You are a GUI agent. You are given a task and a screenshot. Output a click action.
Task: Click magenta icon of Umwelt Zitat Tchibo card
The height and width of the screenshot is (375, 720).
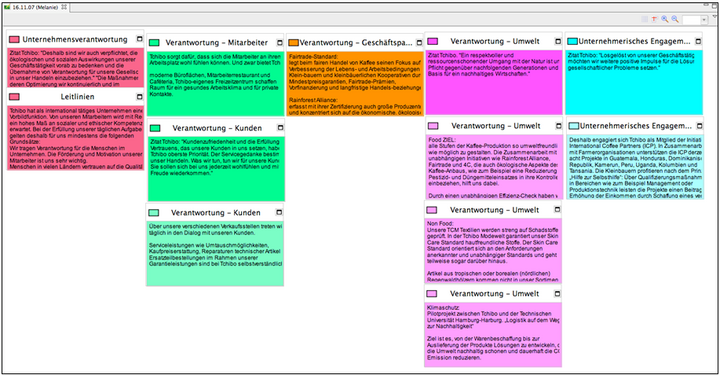[433, 41]
